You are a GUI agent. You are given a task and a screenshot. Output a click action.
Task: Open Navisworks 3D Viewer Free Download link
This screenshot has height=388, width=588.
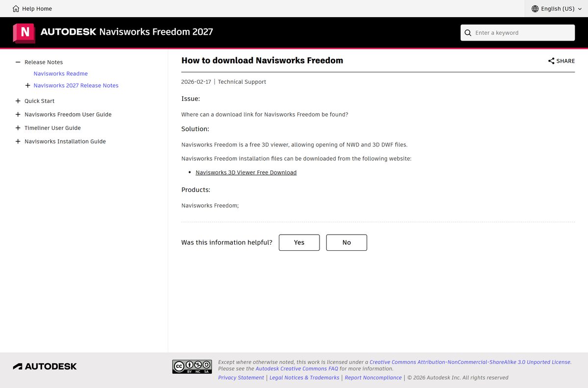pyautogui.click(x=246, y=172)
